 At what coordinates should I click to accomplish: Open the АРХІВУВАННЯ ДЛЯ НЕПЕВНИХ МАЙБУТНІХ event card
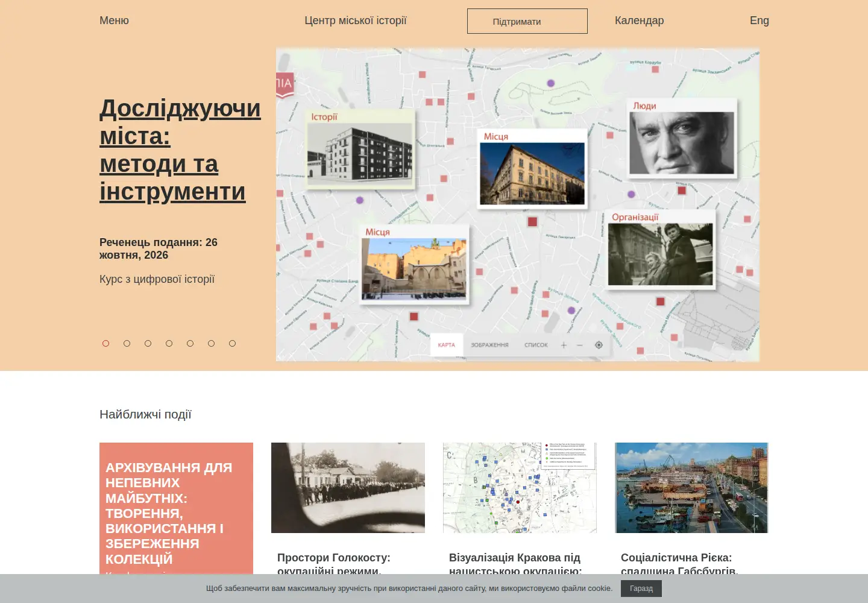click(176, 508)
